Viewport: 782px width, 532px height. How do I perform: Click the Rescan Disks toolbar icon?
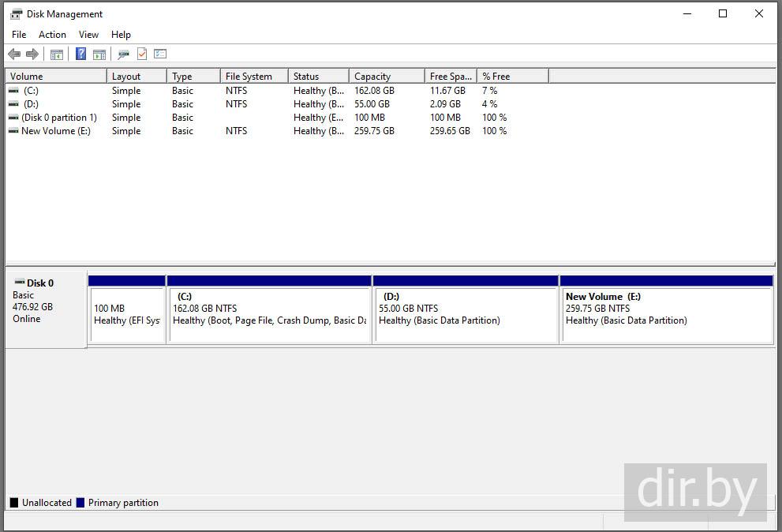coord(123,54)
